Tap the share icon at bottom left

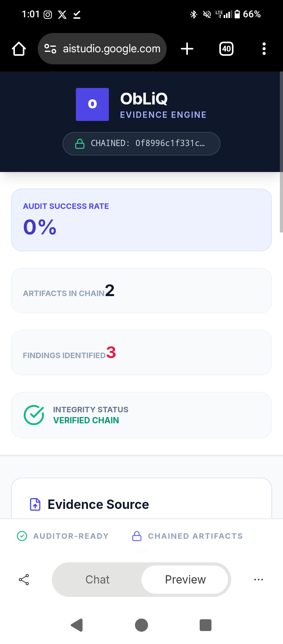[x=24, y=580]
